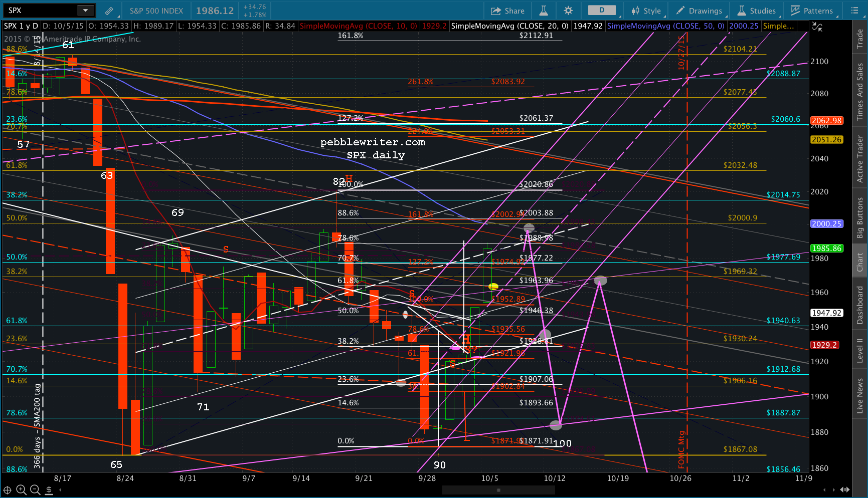Click the truncated yellow Simple... study label
Viewport: 868px width, 498px height.
click(x=778, y=26)
